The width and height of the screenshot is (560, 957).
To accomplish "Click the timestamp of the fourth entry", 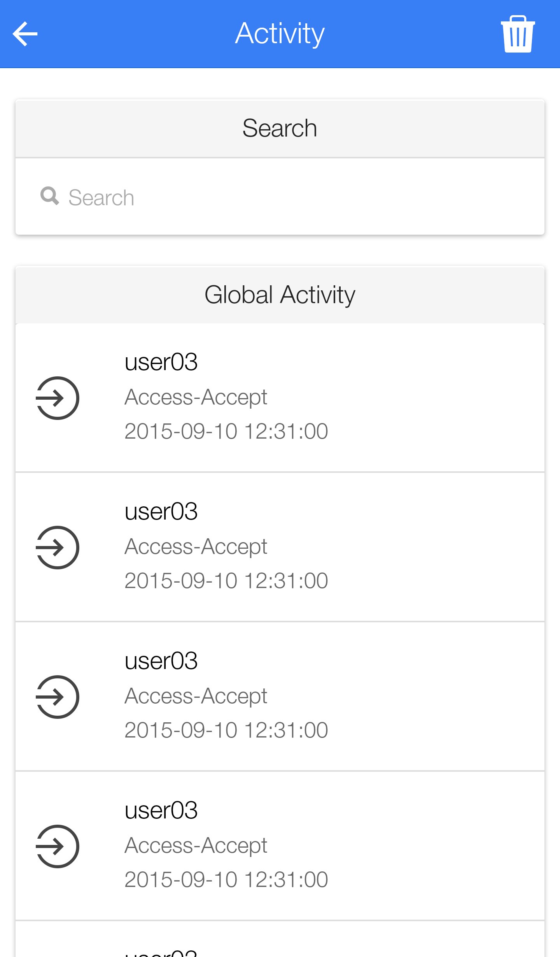I will click(226, 880).
